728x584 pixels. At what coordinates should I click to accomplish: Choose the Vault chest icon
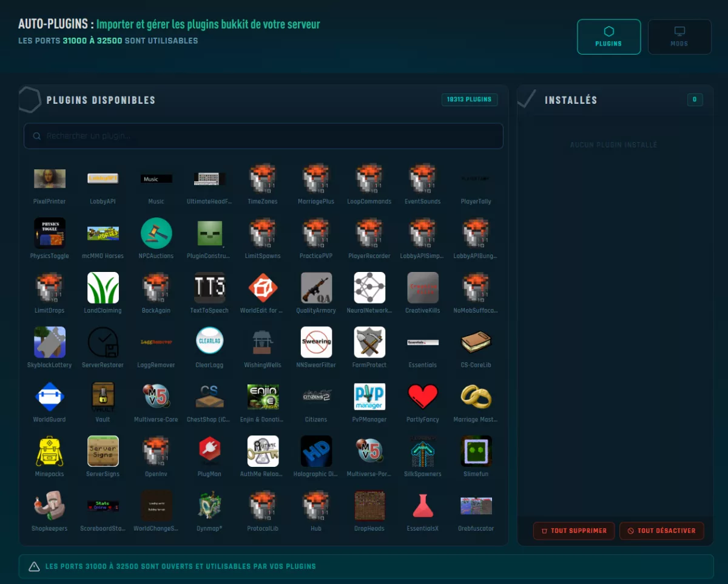(103, 397)
